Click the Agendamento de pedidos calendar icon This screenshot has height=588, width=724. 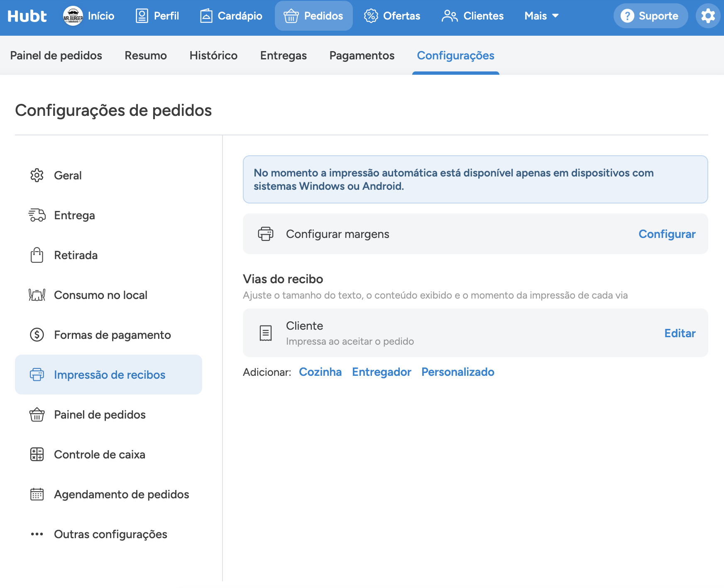37,494
